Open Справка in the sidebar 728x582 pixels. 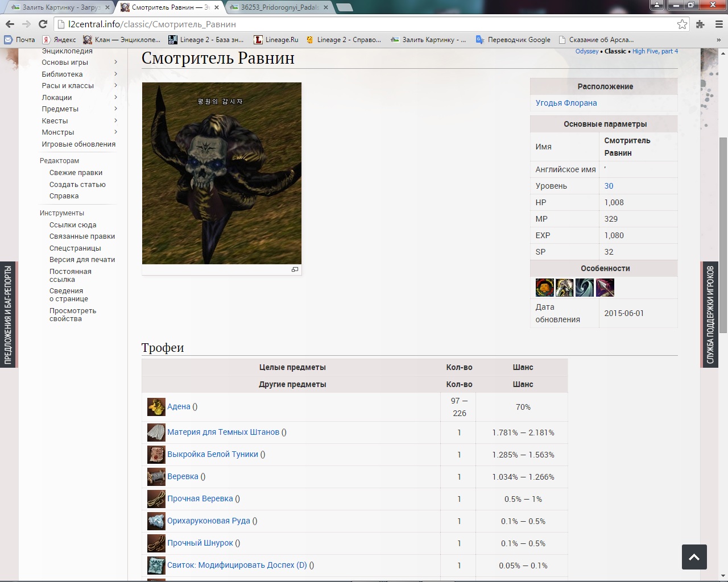point(64,196)
